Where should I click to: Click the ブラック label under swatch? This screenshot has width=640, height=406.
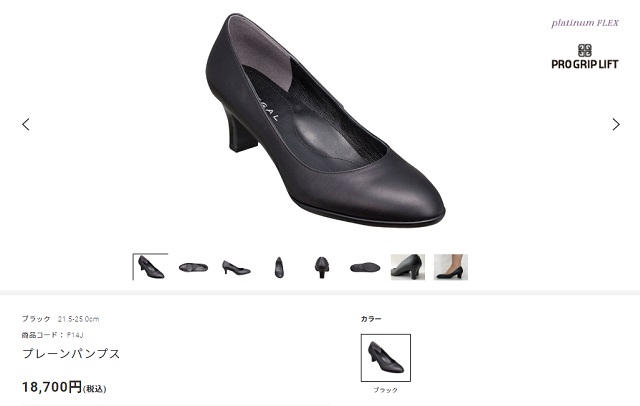(x=385, y=390)
